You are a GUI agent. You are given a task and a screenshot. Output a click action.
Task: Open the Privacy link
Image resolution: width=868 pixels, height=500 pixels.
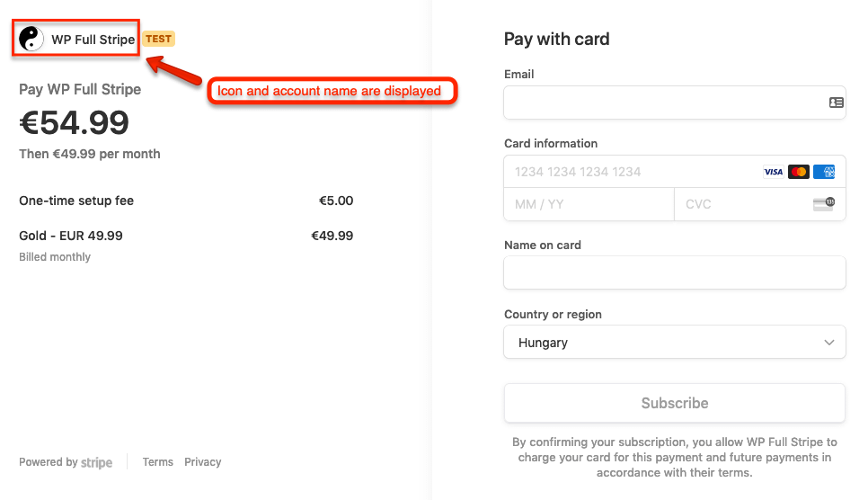(x=203, y=462)
